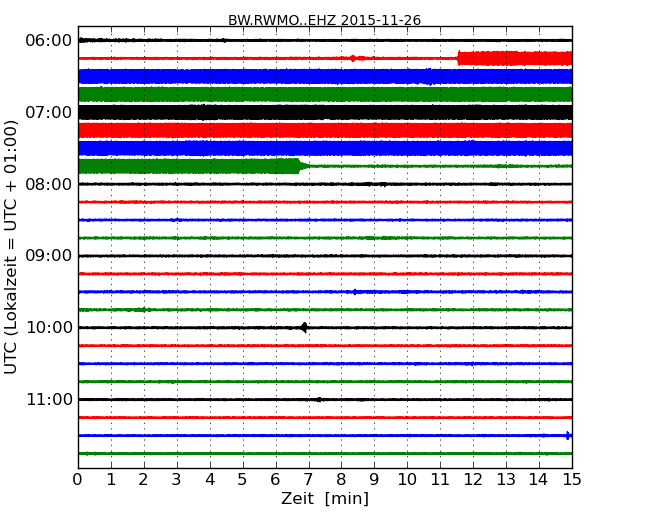Click the plot title BW.RWMO..EHZ 2015-11-26

click(324, 20)
